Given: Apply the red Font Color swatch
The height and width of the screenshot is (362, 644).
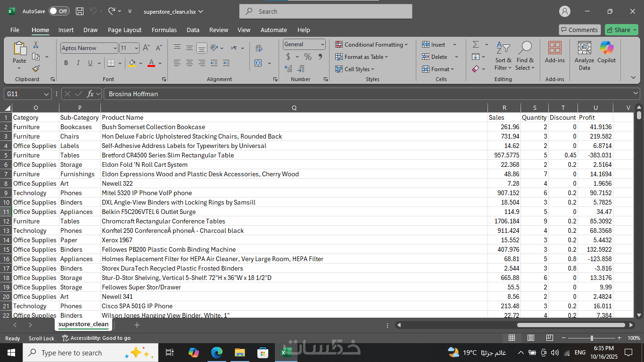Looking at the screenshot, I should [151, 63].
